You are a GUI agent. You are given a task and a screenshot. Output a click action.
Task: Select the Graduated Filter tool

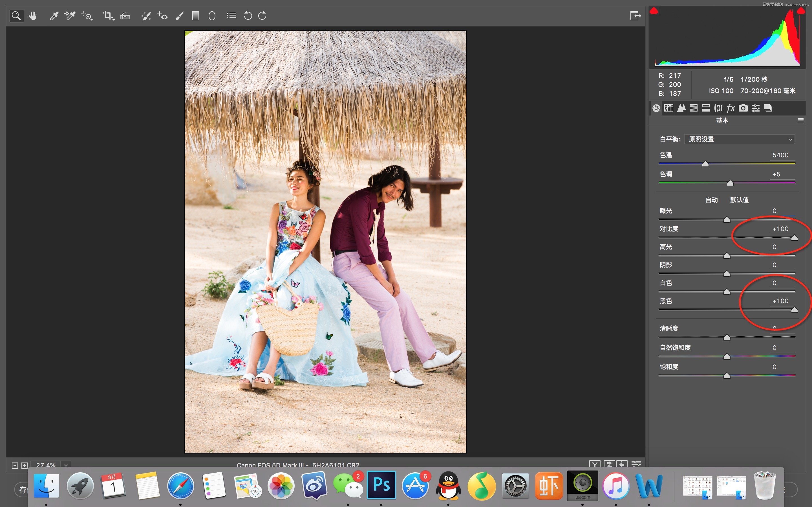[x=196, y=16]
